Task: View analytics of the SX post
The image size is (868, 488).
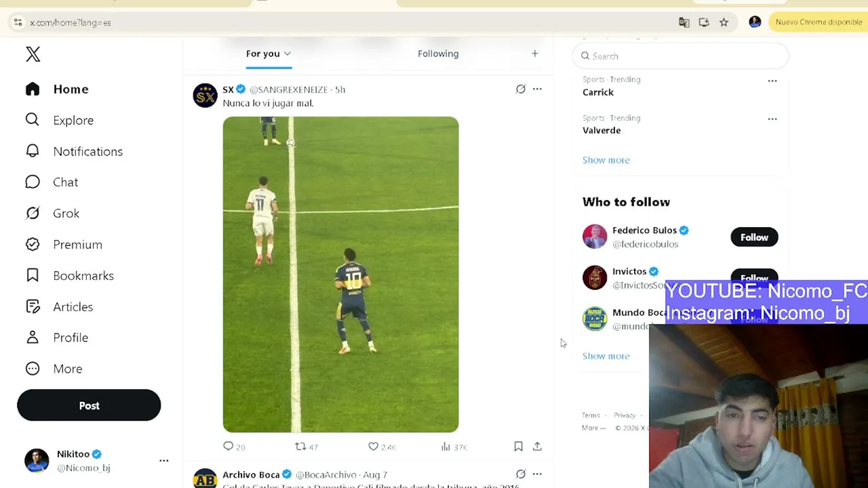Action: [x=446, y=447]
